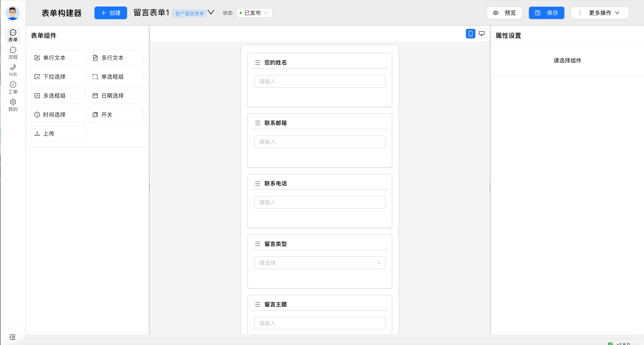Viewport: 644px width, 345px height.
Task: Click the 表单组件 panel heading
Action: [x=44, y=36]
